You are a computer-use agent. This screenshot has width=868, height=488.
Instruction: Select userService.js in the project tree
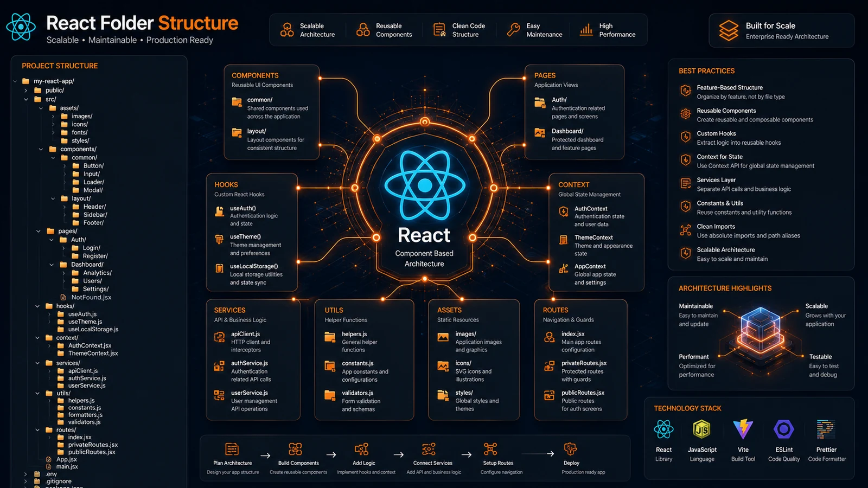coord(87,386)
